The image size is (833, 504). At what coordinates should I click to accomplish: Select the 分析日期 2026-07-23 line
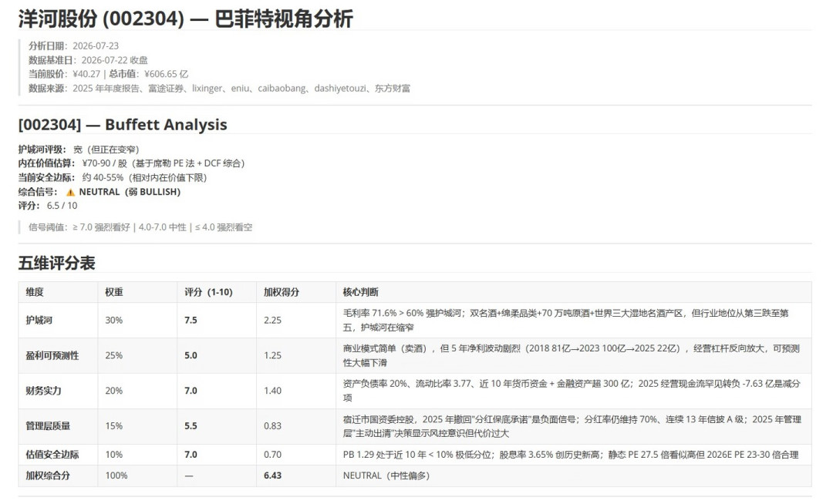click(74, 46)
